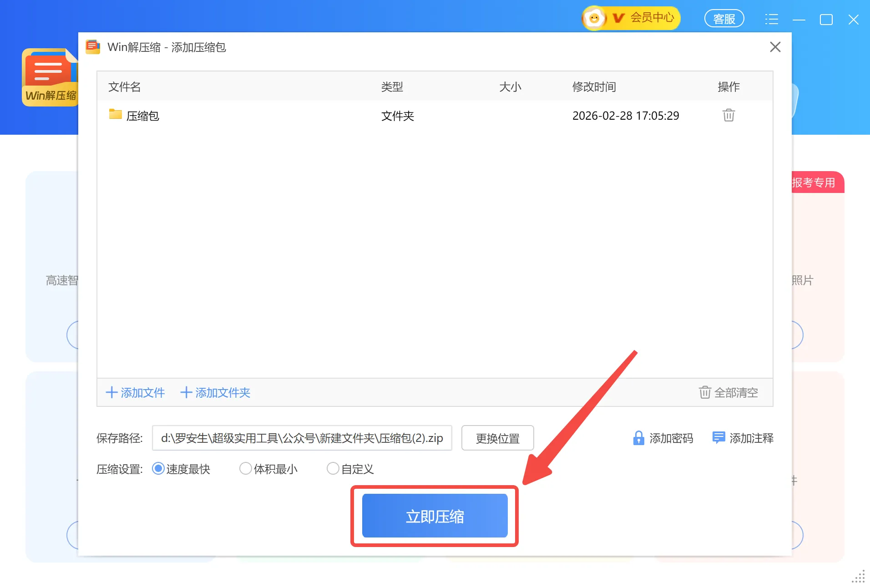Click the save path input field

[302, 438]
